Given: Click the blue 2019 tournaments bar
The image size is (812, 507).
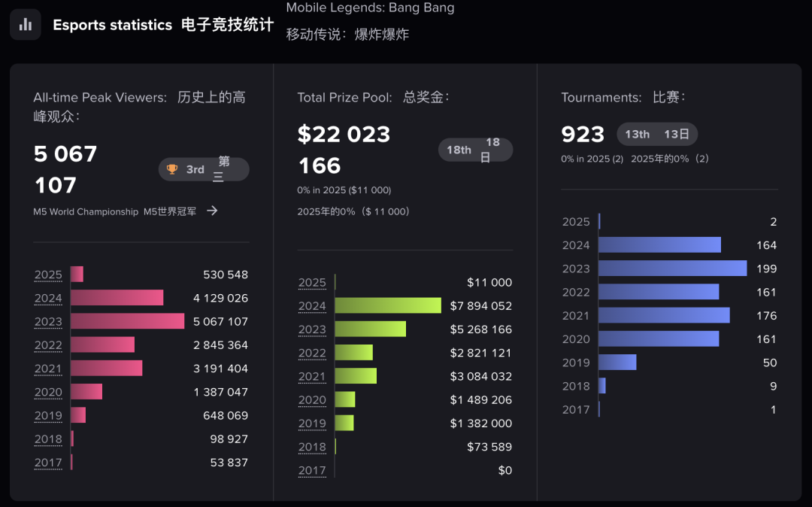Looking at the screenshot, I should pyautogui.click(x=617, y=363).
